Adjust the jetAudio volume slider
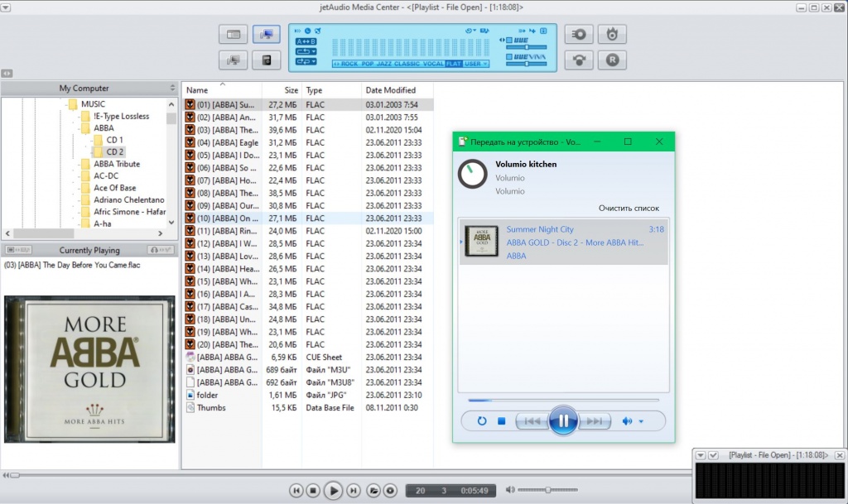Screen dimensions: 848x504 click(548, 490)
